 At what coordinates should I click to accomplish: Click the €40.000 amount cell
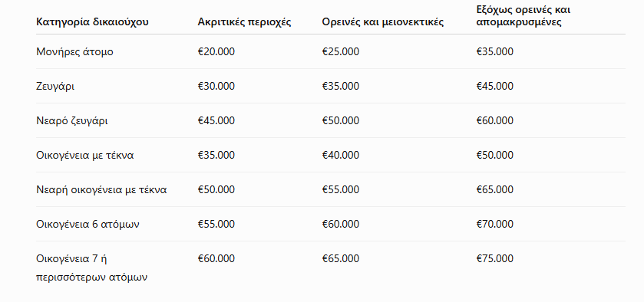[x=341, y=155]
